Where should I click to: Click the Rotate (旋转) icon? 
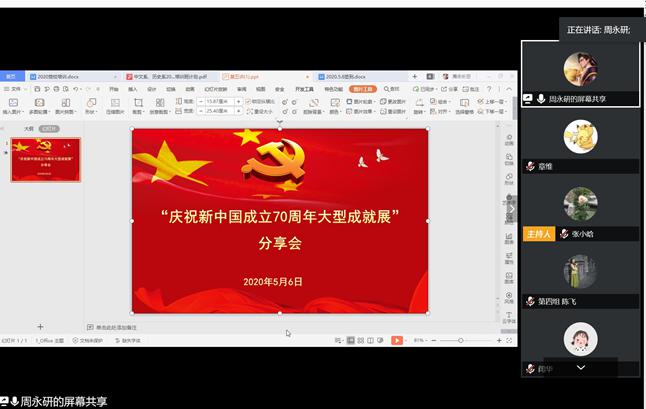point(419,103)
